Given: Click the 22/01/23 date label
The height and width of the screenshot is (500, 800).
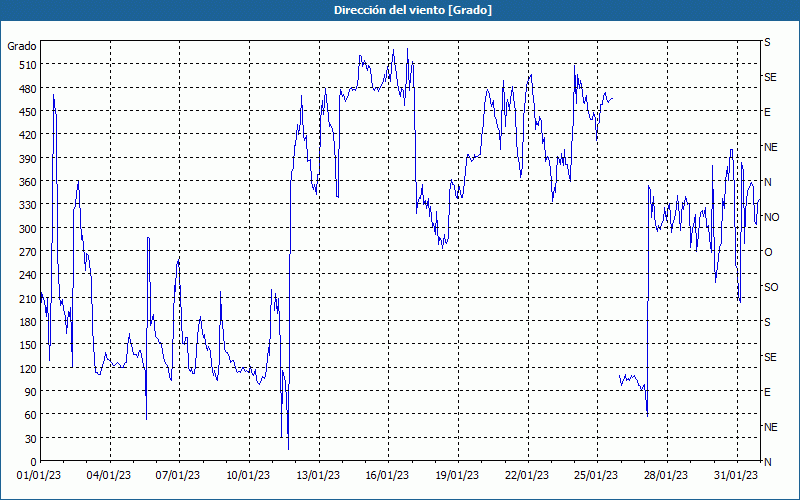Looking at the screenshot, I should pos(527,476).
